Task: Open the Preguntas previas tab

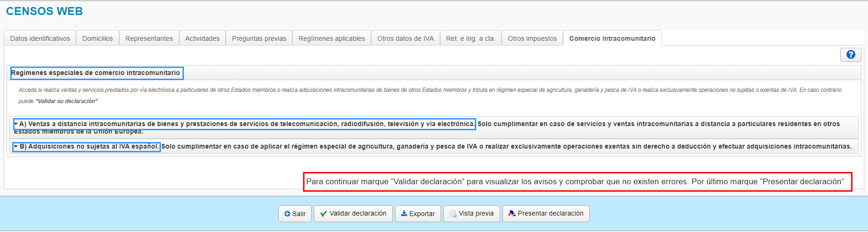Action: [x=259, y=38]
